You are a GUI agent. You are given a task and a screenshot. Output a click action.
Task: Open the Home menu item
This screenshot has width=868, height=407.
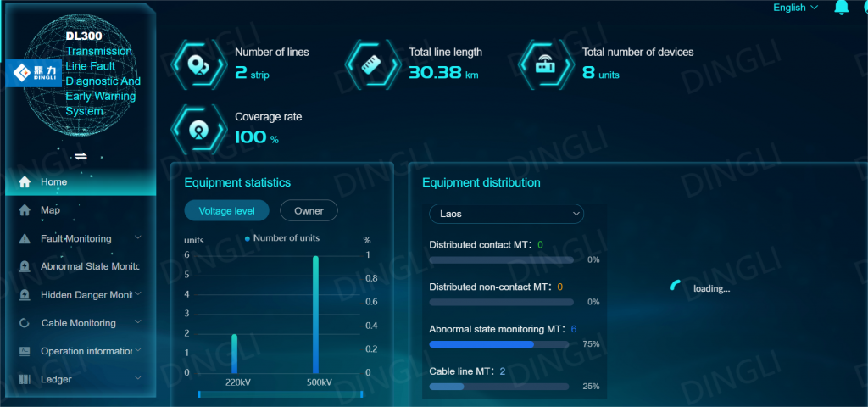(53, 181)
